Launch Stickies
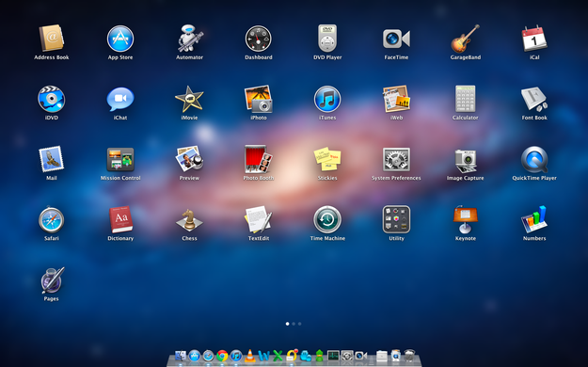 pyautogui.click(x=327, y=159)
